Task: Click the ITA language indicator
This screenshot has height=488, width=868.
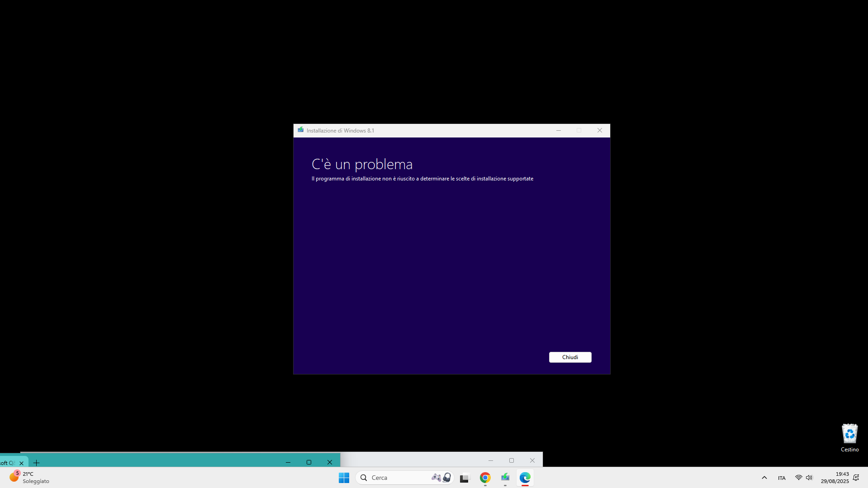Action: [x=782, y=478]
